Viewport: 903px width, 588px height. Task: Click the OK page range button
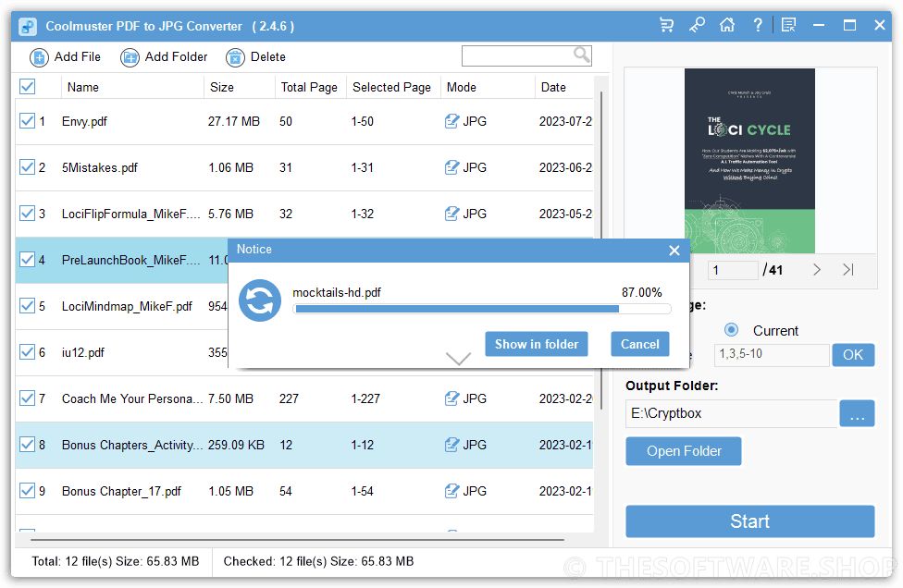pos(853,354)
